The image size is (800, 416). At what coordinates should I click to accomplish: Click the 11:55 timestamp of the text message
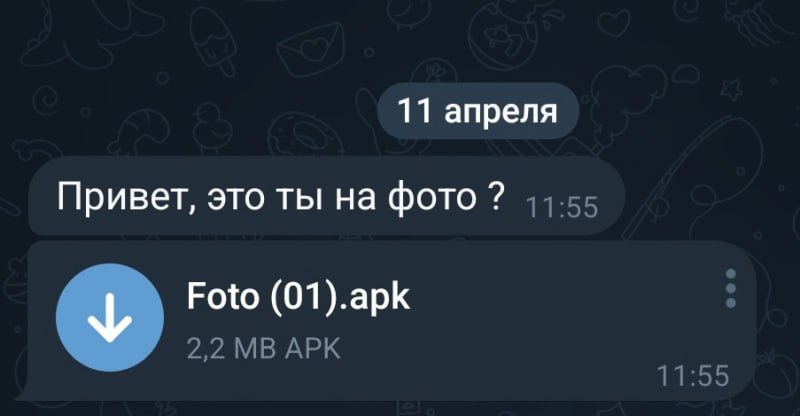(x=561, y=207)
